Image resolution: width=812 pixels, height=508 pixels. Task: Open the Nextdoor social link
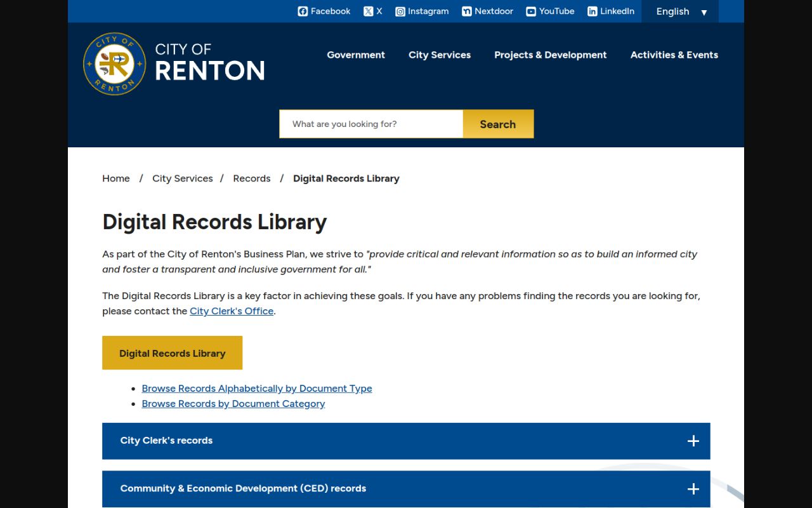point(488,11)
